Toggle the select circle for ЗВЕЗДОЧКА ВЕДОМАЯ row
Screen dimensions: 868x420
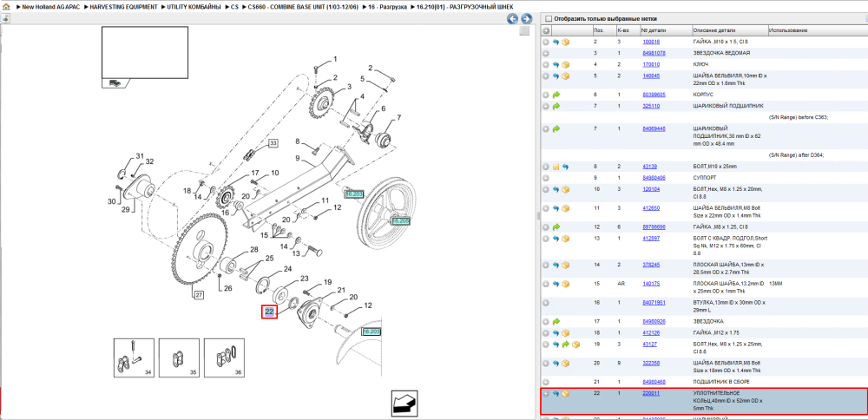546,53
